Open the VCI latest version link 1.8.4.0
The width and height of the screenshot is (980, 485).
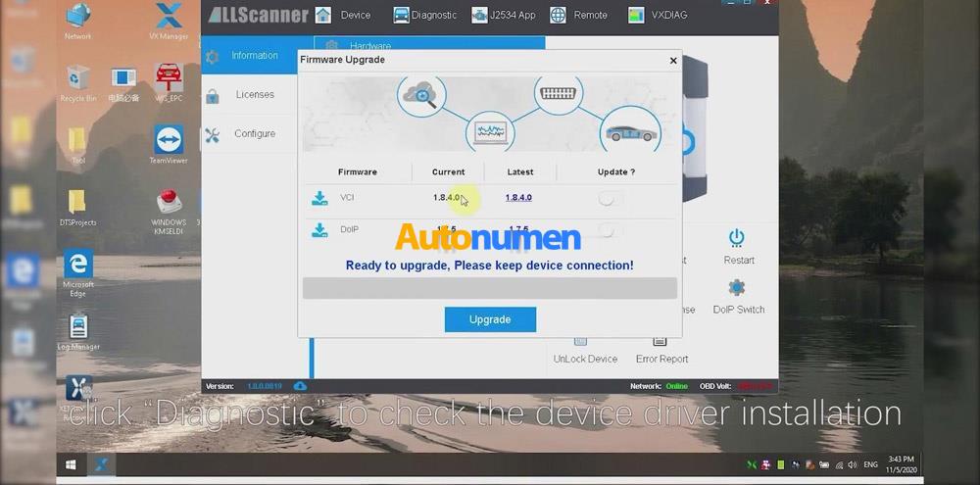[x=518, y=198]
